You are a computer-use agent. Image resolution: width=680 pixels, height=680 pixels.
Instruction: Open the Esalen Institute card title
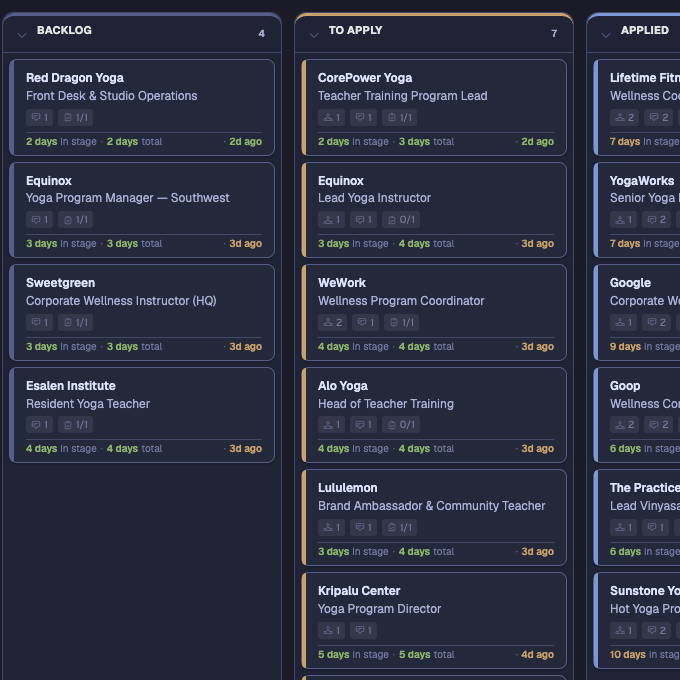point(71,386)
